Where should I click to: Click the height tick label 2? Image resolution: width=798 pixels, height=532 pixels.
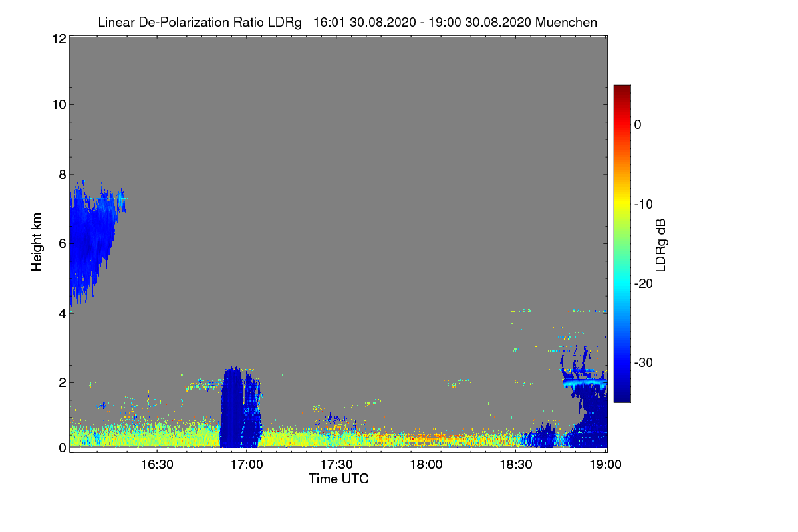pyautogui.click(x=61, y=382)
